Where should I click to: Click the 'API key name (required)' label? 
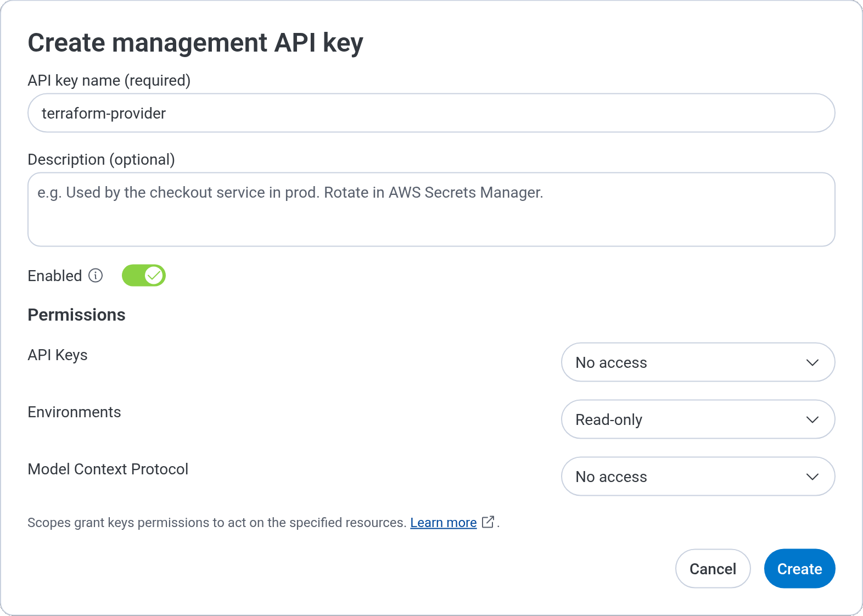coord(109,81)
